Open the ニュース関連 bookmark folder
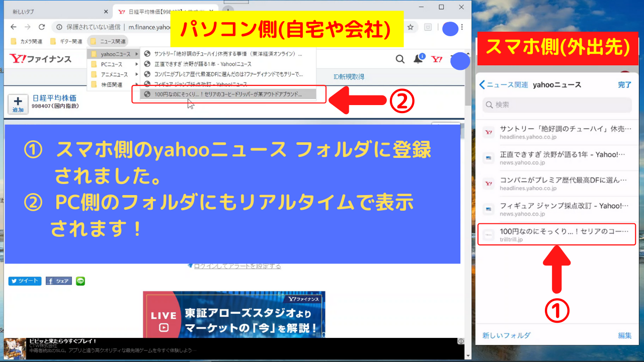Image resolution: width=644 pixels, height=362 pixels. click(108, 41)
